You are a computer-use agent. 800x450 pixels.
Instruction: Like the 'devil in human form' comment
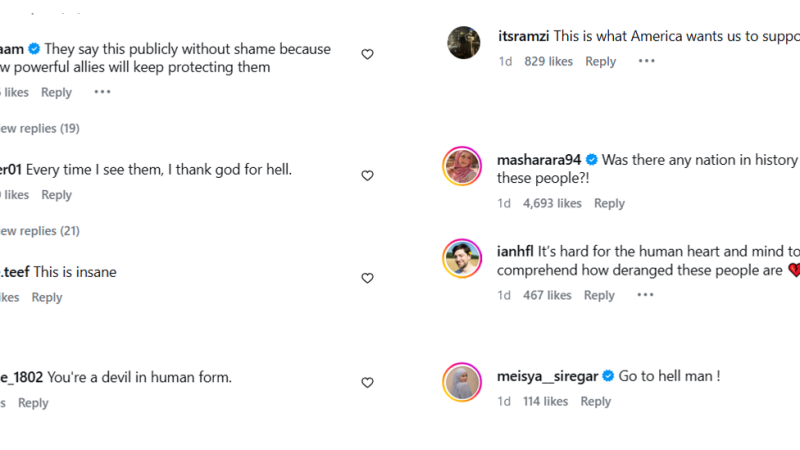tap(367, 383)
